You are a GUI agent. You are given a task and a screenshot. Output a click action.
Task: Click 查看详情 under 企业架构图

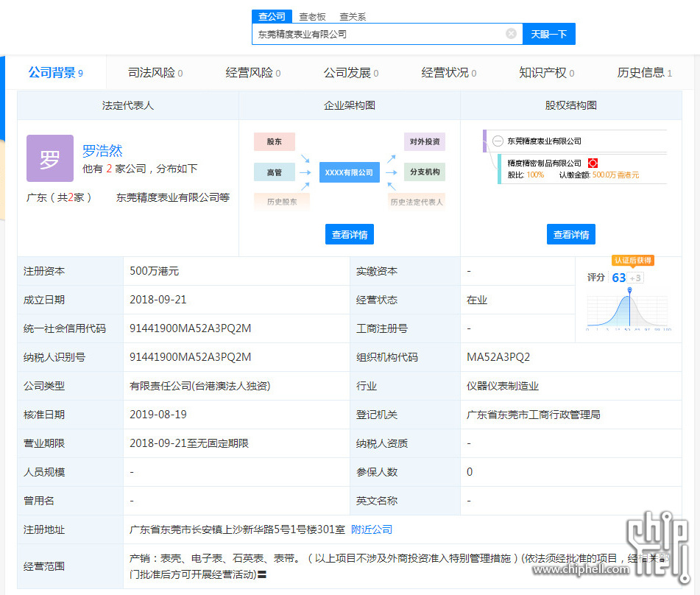point(350,234)
